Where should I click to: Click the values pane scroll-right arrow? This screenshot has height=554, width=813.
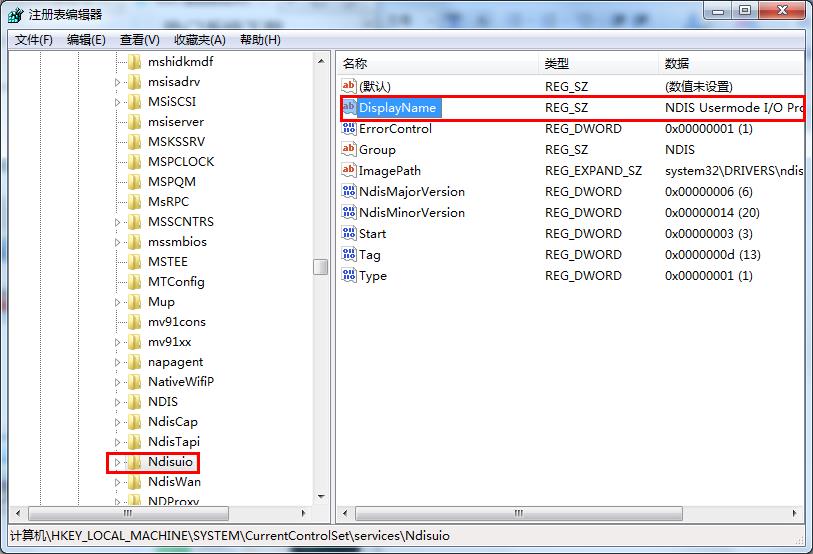pyautogui.click(x=795, y=514)
